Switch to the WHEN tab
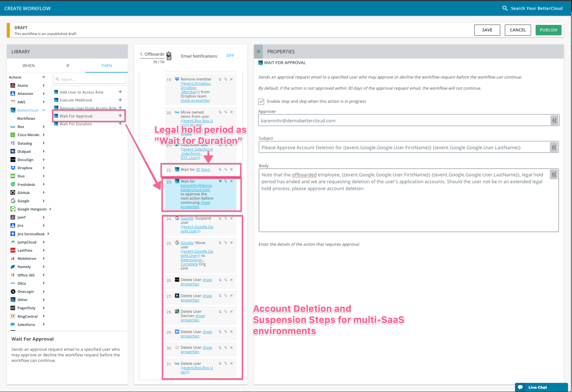 click(29, 65)
